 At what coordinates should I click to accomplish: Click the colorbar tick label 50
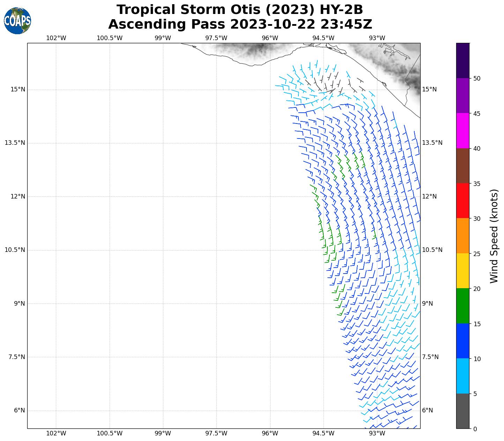[x=477, y=79]
